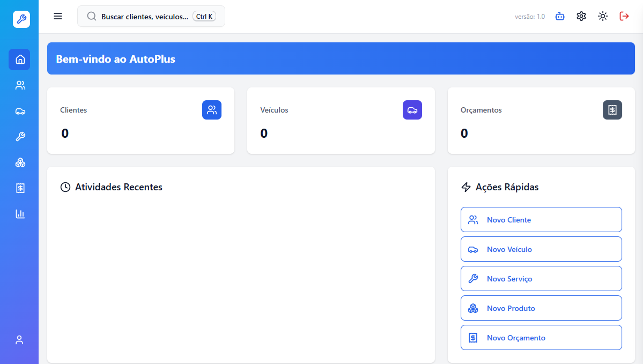The height and width of the screenshot is (364, 643).
Task: Toggle light/dark theme with sun icon
Action: 603,16
